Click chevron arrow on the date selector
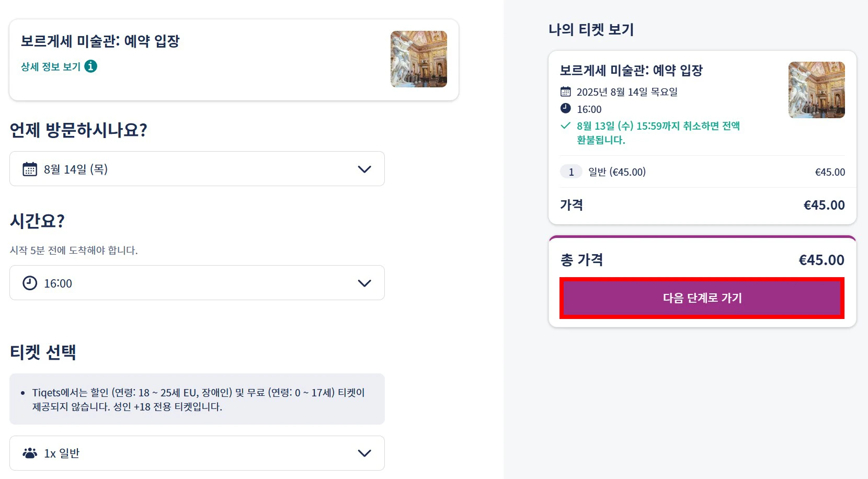The height and width of the screenshot is (479, 868). (364, 169)
